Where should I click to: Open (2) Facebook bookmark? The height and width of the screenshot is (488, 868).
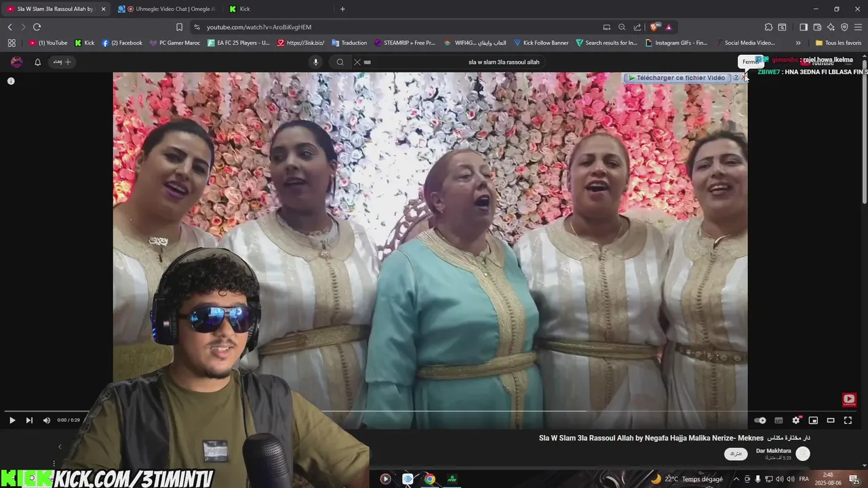pos(122,43)
